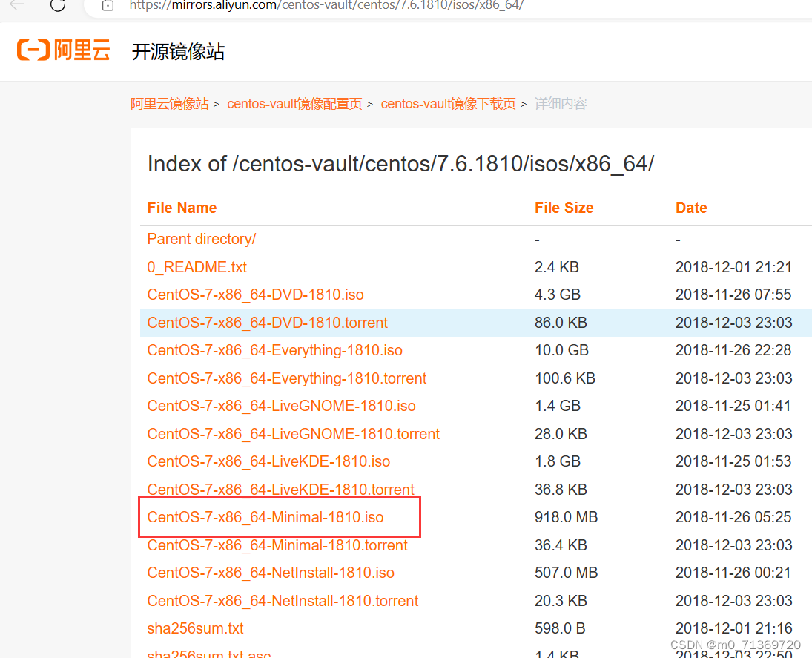Open the Minimal-1810 torrent link
Screen dimensions: 812x658
point(278,545)
